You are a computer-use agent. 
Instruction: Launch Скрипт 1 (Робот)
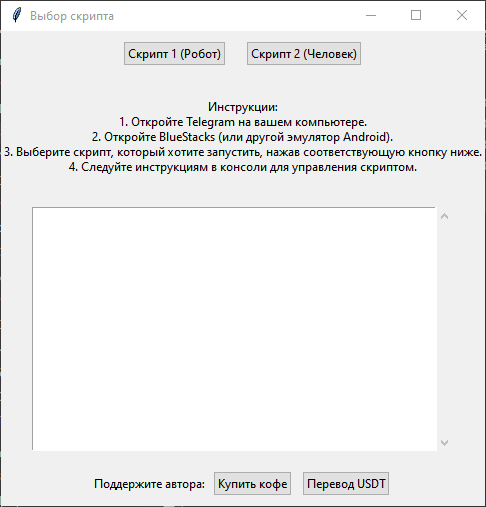click(174, 54)
